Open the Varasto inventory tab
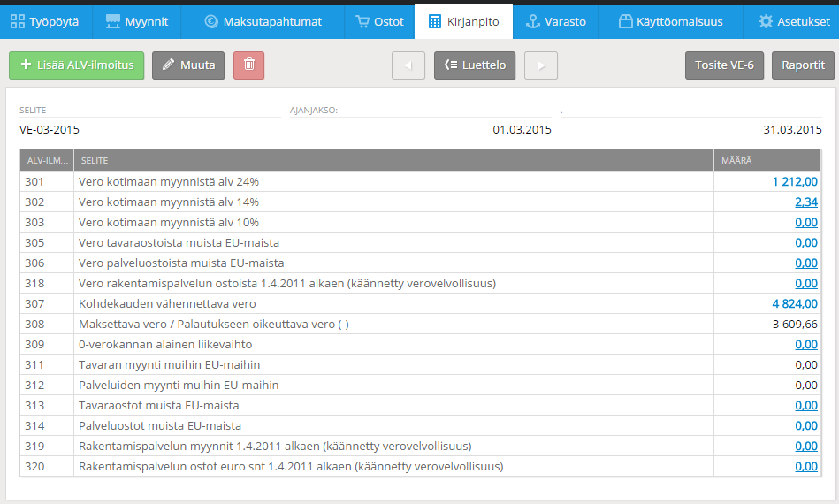This screenshot has width=839, height=504. 555,21
